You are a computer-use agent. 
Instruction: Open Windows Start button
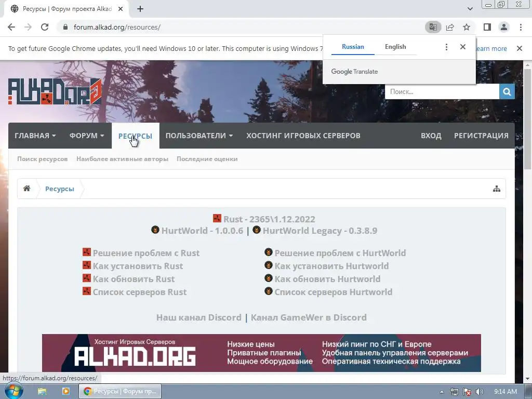[x=14, y=391]
